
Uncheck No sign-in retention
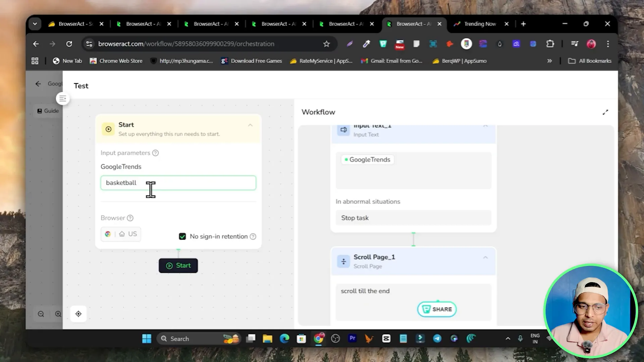pyautogui.click(x=182, y=236)
